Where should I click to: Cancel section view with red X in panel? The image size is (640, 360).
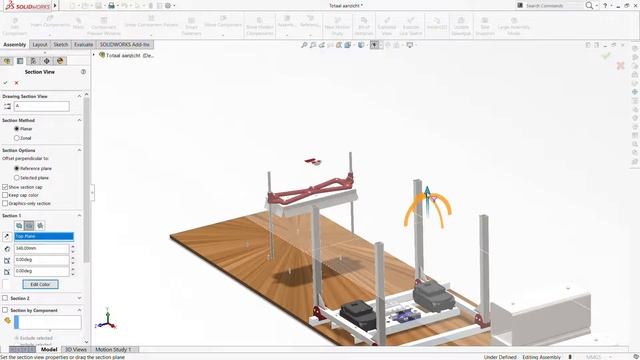[16, 83]
